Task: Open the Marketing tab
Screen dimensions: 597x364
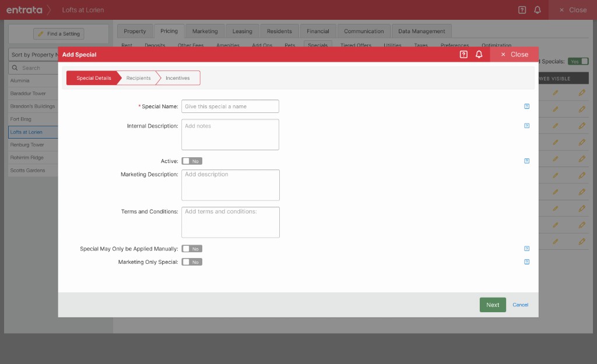Action: [x=205, y=31]
